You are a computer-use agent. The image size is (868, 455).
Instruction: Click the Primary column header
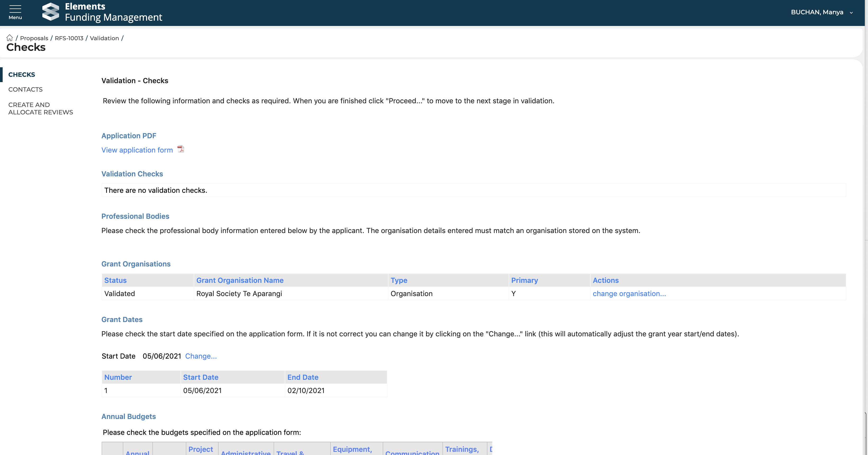(524, 280)
